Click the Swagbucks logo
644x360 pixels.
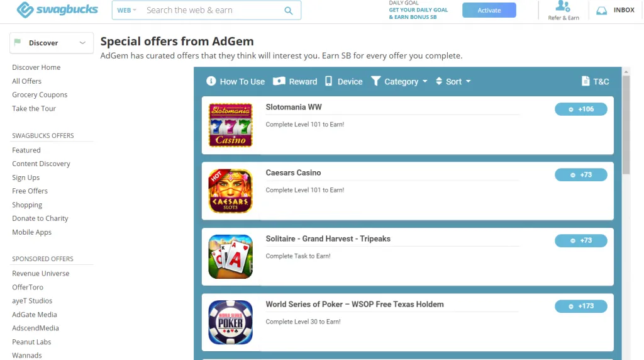click(x=57, y=10)
